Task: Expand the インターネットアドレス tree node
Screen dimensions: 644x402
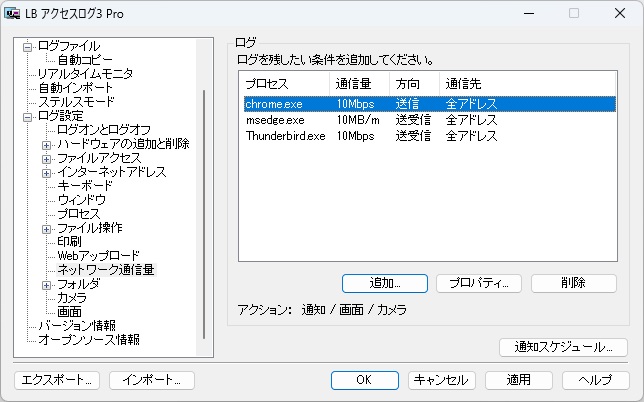Action: 46,173
